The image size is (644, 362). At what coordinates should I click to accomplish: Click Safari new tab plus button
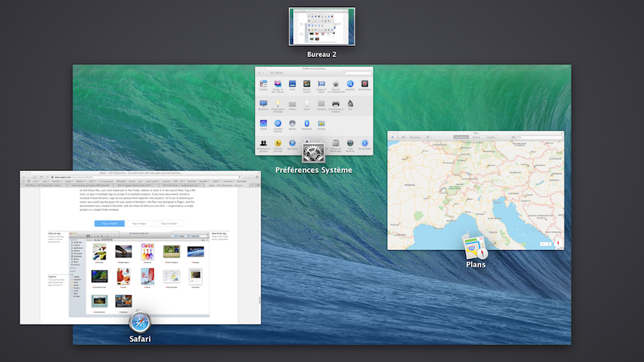pos(253,185)
